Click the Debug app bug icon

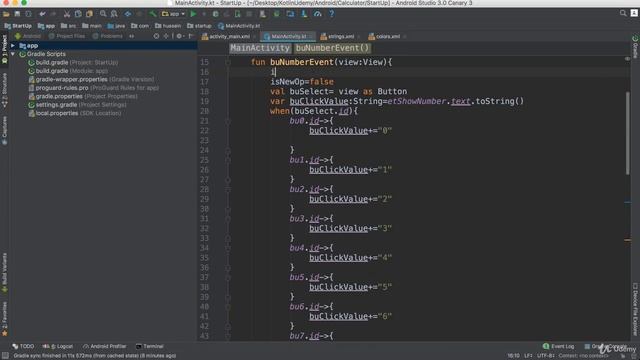[216, 14]
